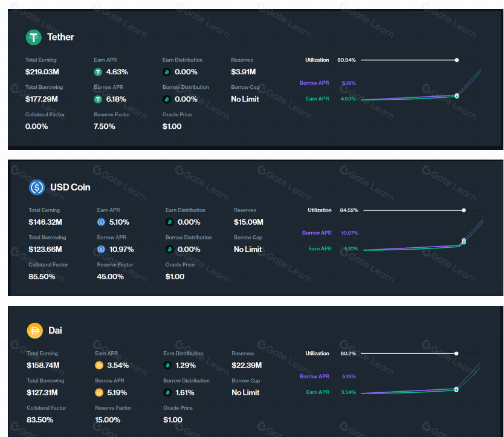Click the Tether Reserve Factor value 7.50%
This screenshot has width=504, height=437.
tap(105, 127)
